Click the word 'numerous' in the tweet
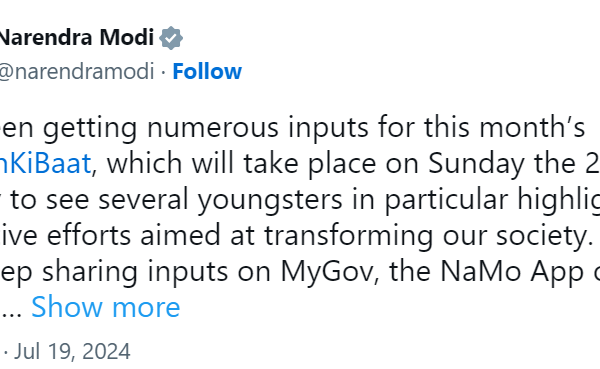The height and width of the screenshot is (369, 600). click(x=213, y=127)
